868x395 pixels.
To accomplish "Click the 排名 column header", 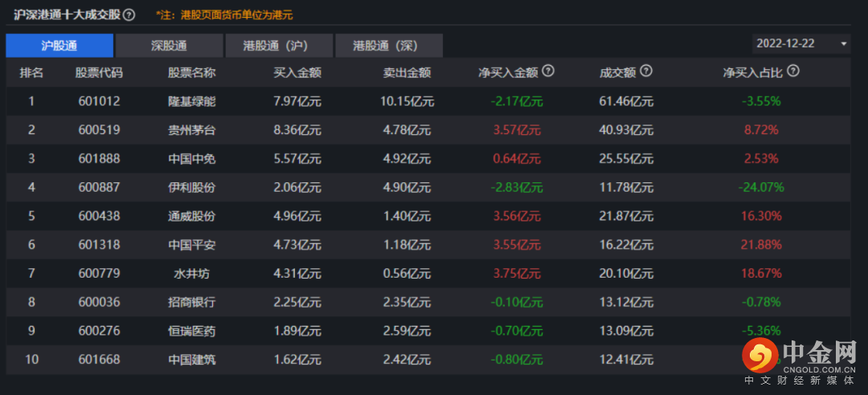I will (31, 72).
